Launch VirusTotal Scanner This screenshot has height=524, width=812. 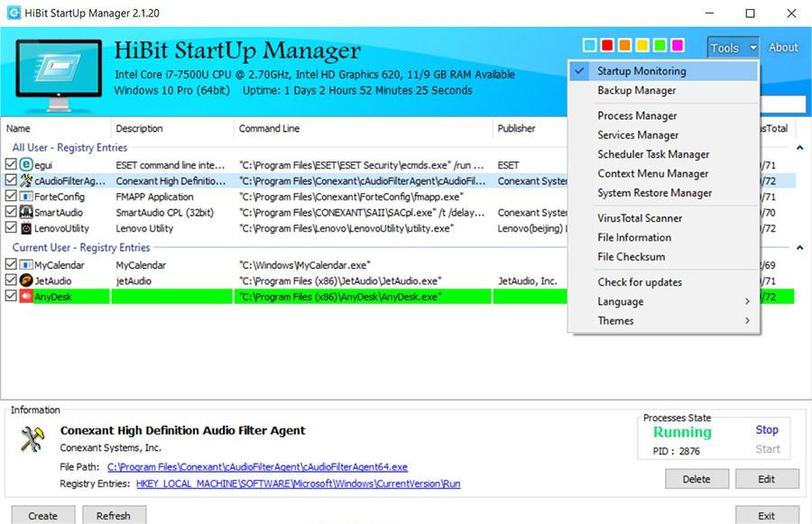pos(663,218)
